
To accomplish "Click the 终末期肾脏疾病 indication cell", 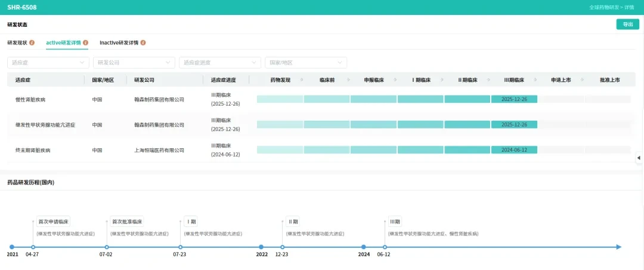I will point(32,150).
